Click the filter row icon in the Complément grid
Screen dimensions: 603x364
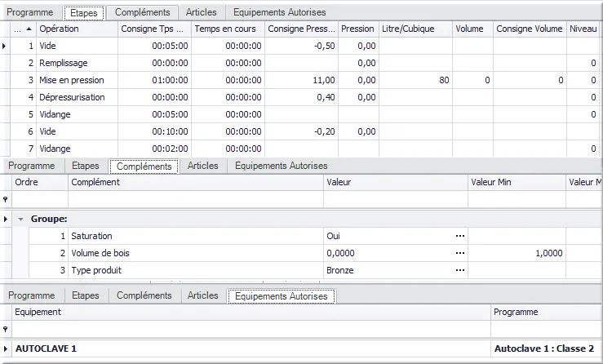point(6,199)
